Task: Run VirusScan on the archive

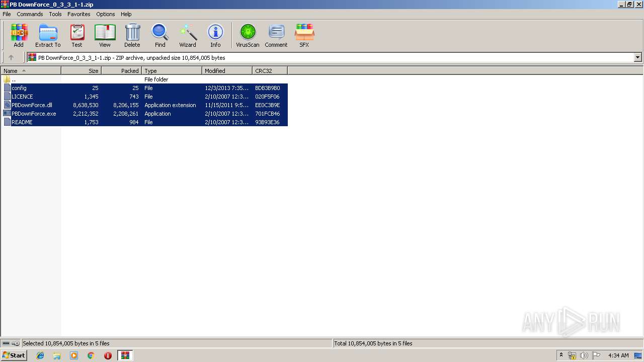Action: tap(248, 35)
